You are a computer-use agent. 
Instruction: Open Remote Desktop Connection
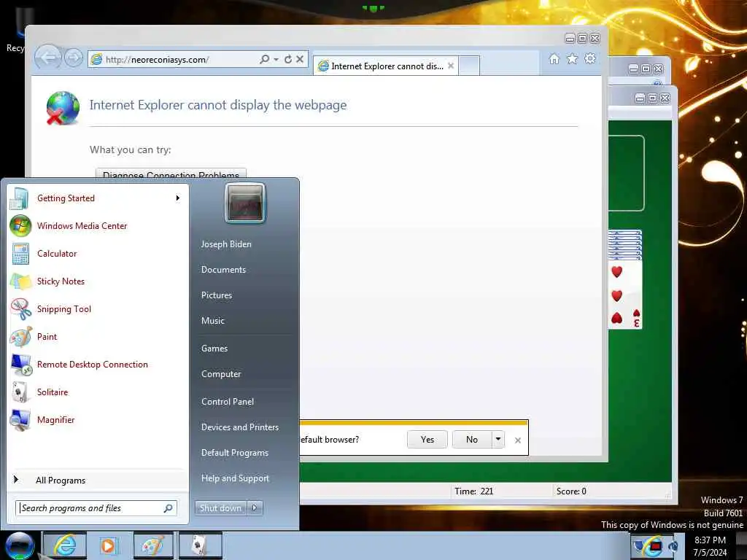click(x=96, y=365)
